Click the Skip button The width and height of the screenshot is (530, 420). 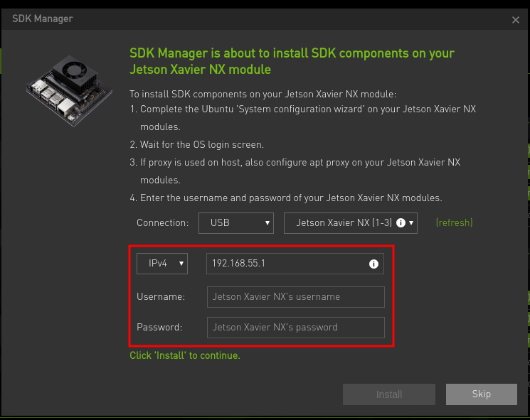[482, 394]
